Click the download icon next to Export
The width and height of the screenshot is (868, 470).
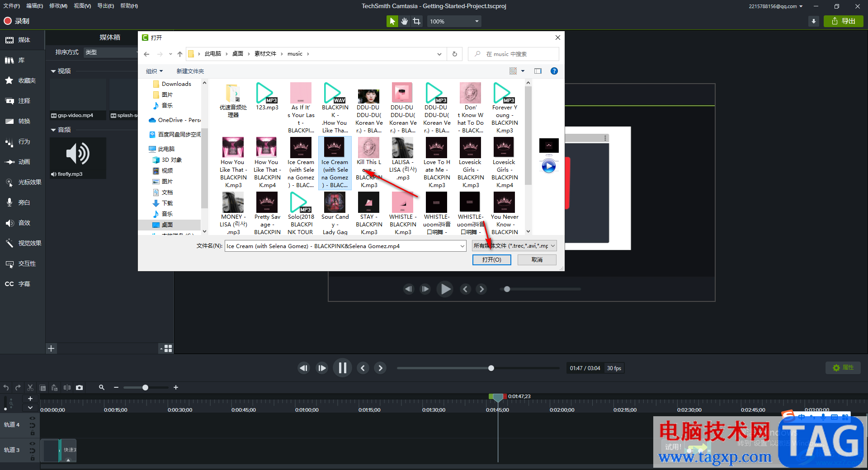tap(814, 21)
